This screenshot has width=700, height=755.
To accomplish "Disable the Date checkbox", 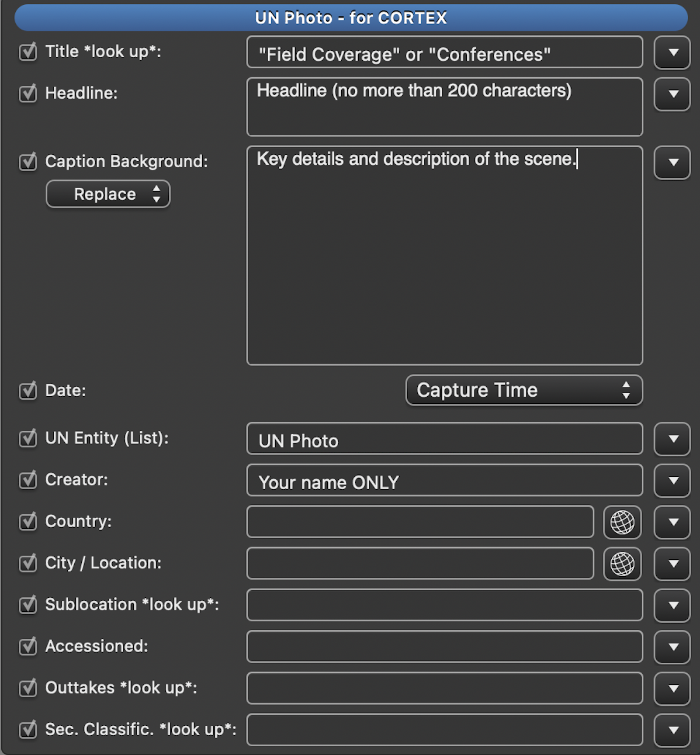I will pyautogui.click(x=28, y=390).
